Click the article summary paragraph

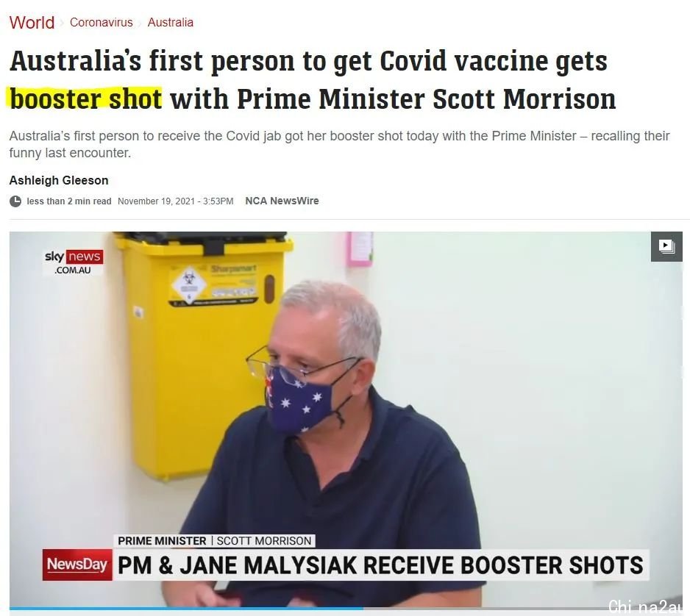pyautogui.click(x=339, y=144)
